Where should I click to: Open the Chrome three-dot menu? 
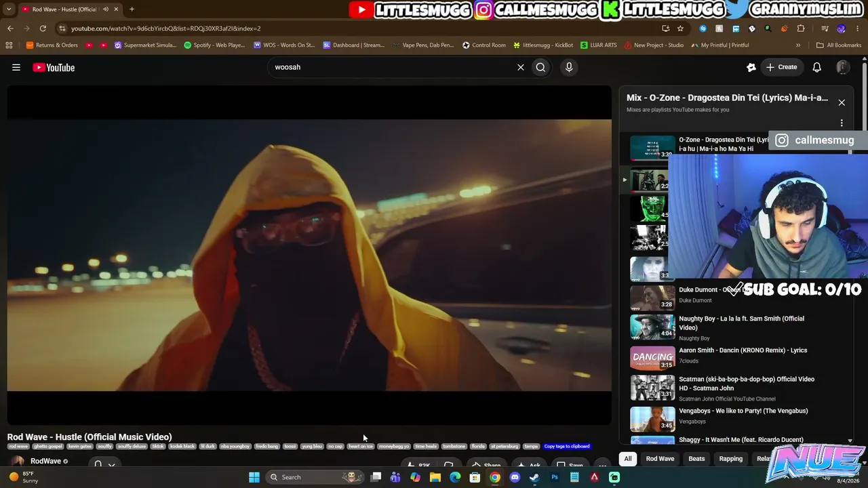pyautogui.click(x=857, y=28)
